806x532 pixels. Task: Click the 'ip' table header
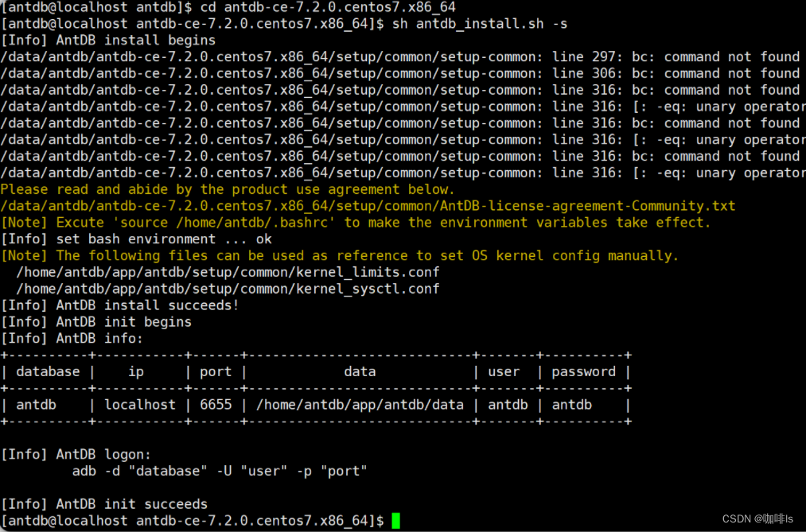pos(136,372)
